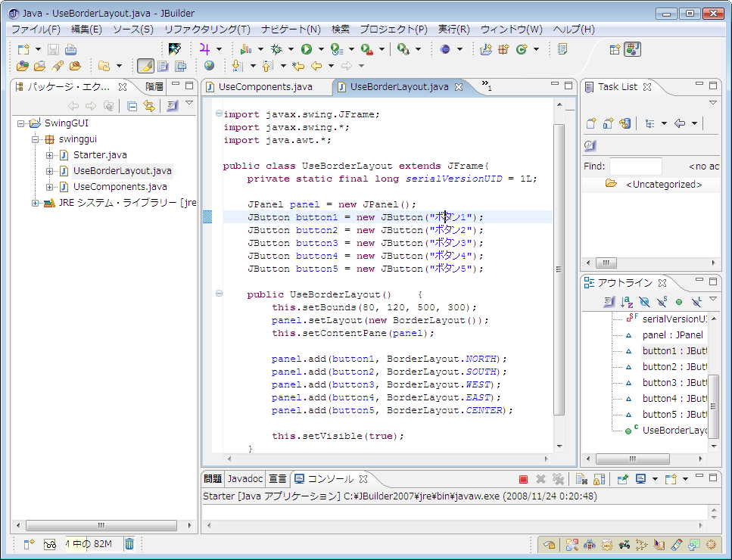Click the vertical scrollbar of the code editor
Viewport: 732px width, 560px height.
[559, 269]
